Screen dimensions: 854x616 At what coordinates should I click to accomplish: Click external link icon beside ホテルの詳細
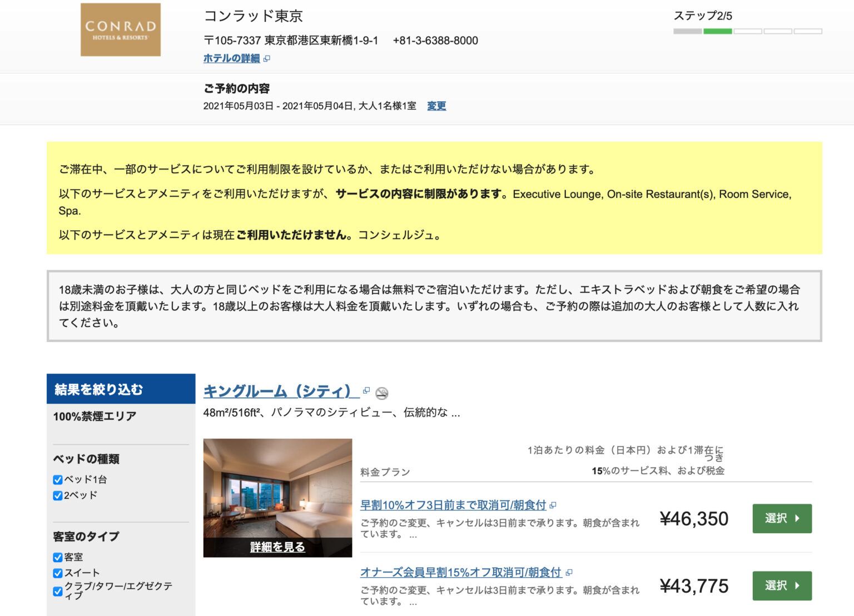pos(267,58)
